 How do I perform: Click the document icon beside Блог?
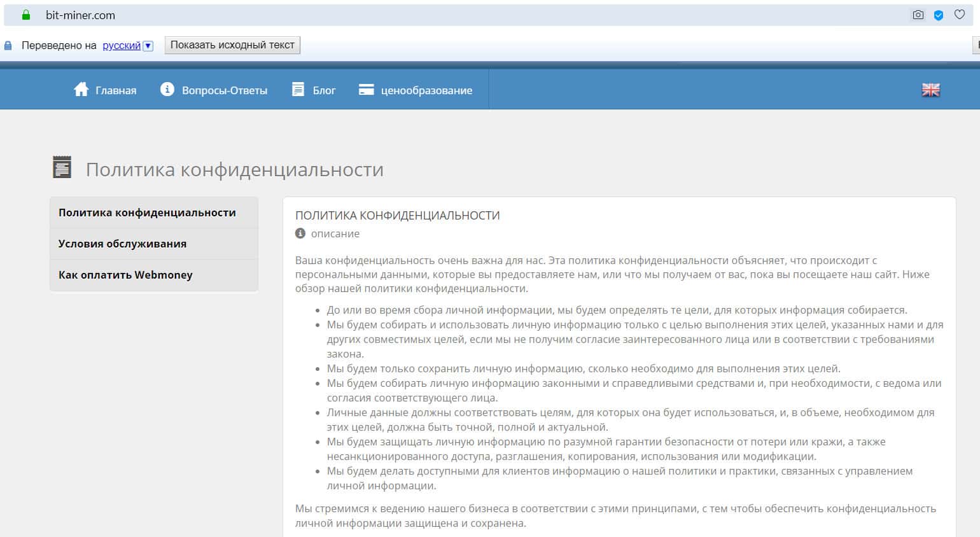pyautogui.click(x=298, y=89)
